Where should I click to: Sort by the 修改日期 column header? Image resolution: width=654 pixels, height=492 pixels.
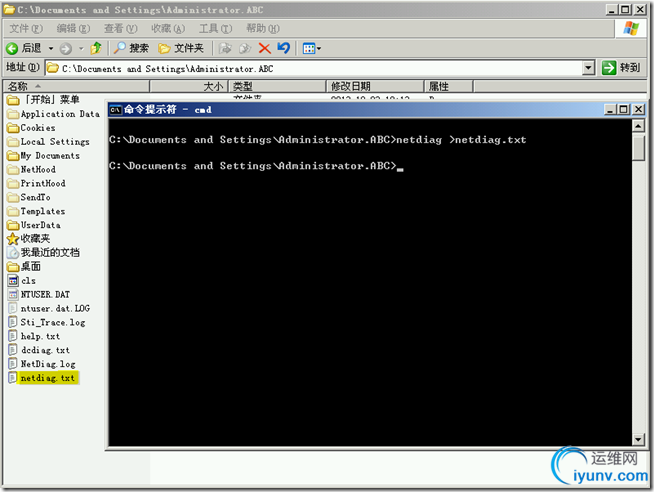(x=375, y=86)
